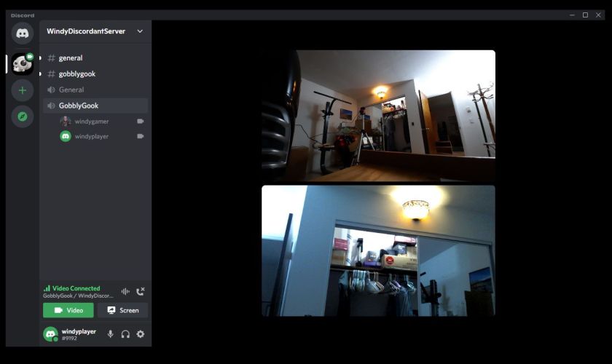The height and width of the screenshot is (364, 612).
Task: Start screen sharing with Screen button
Action: (x=122, y=310)
